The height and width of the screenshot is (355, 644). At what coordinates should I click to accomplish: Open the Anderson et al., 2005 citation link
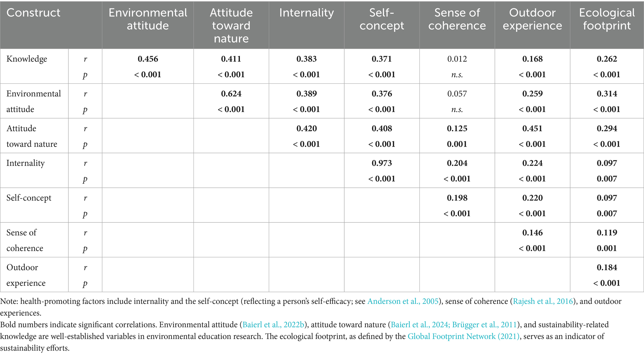(403, 301)
